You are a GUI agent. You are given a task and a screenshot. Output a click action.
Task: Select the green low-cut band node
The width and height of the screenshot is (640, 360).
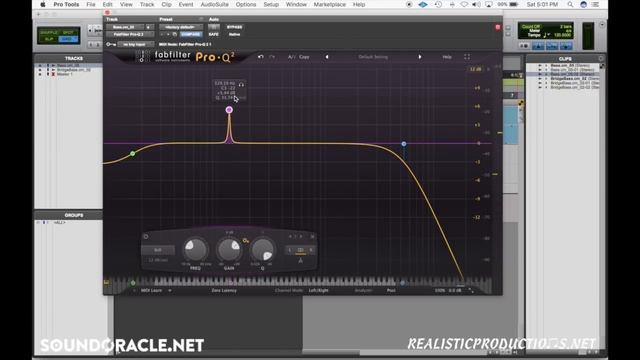coord(133,153)
